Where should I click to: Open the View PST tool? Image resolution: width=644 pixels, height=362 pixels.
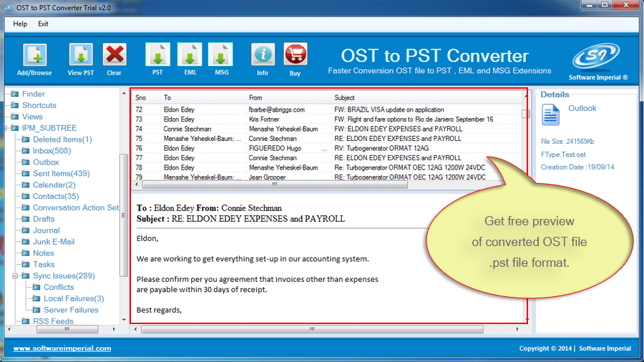(x=80, y=54)
